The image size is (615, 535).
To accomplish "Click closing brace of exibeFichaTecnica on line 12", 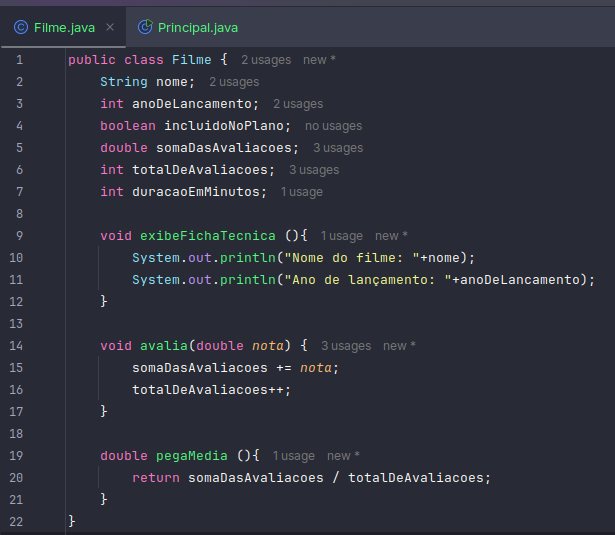I will point(104,301).
